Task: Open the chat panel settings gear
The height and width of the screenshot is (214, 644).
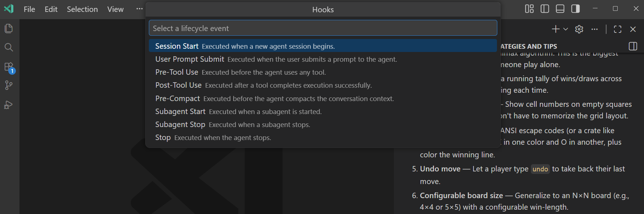Action: pyautogui.click(x=579, y=29)
